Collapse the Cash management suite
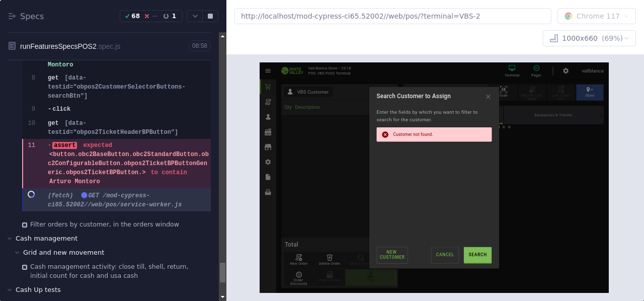Image resolution: width=644 pixels, height=301 pixels. coord(10,239)
